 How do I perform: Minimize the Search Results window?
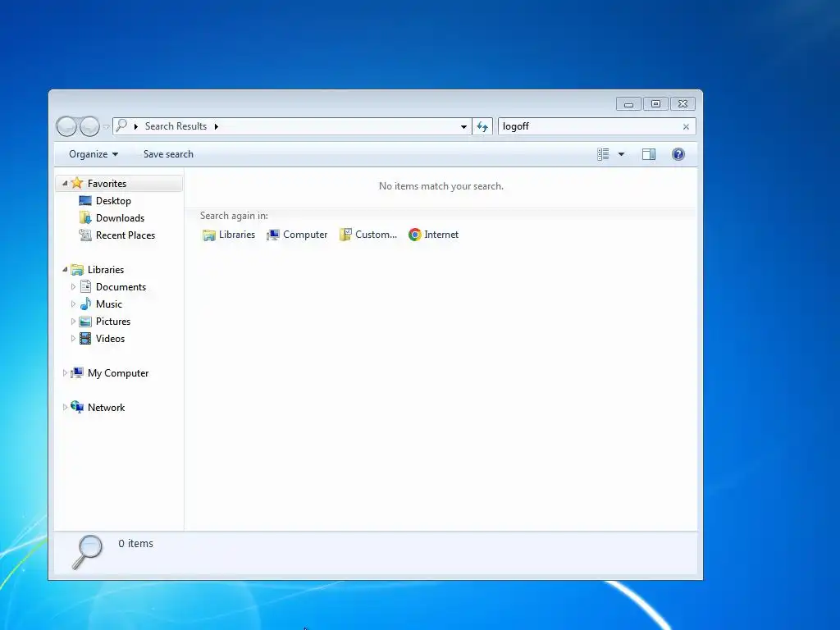[x=628, y=104]
